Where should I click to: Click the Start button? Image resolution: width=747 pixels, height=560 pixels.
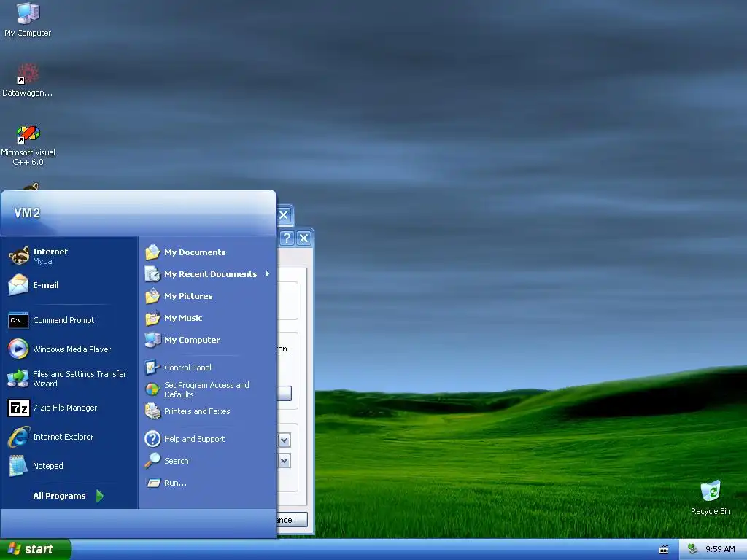click(x=35, y=550)
